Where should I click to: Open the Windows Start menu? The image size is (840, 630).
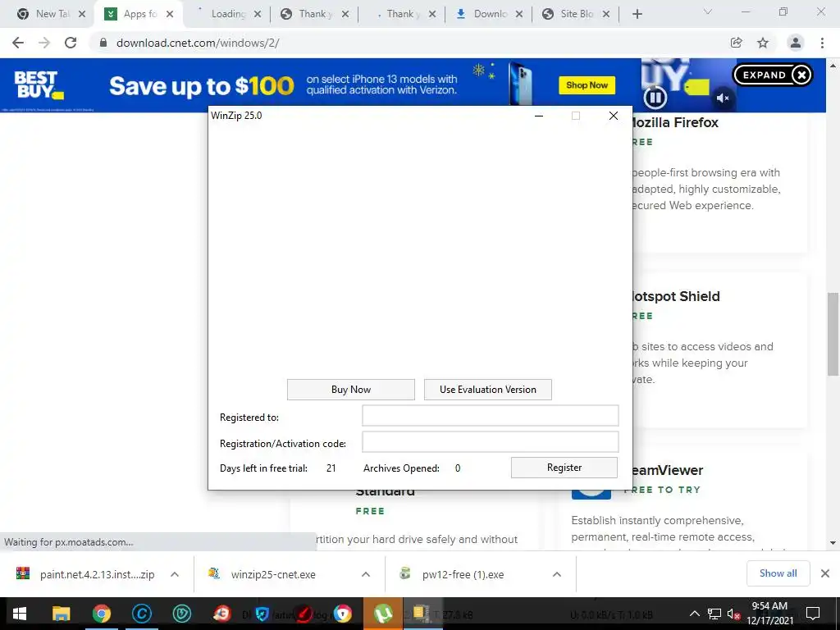coord(20,614)
